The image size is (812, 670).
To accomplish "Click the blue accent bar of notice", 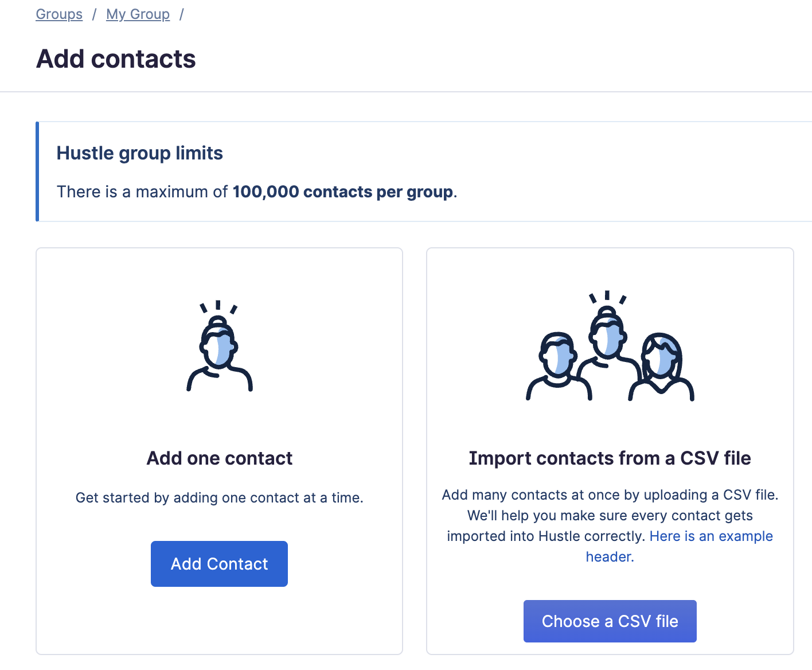I will click(37, 172).
